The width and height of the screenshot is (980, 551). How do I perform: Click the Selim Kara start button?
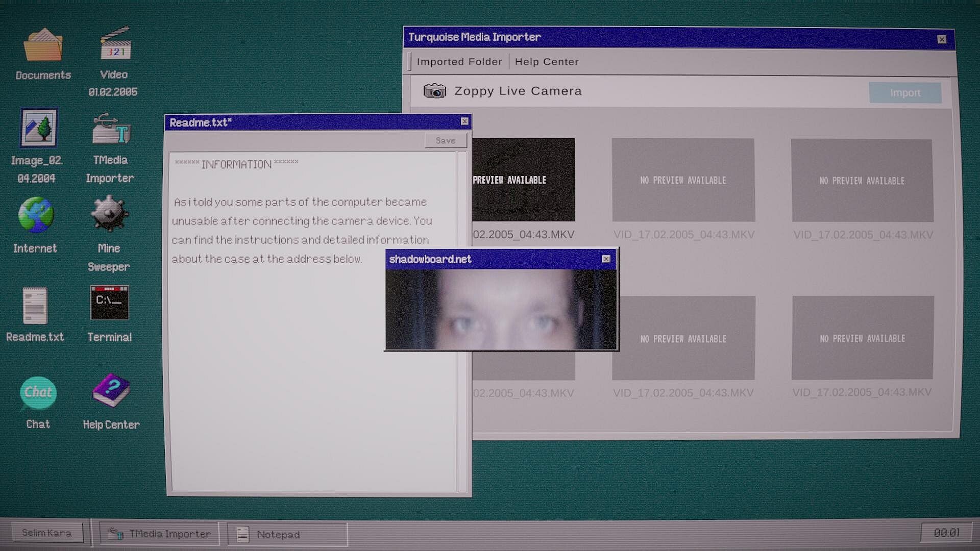coord(46,533)
